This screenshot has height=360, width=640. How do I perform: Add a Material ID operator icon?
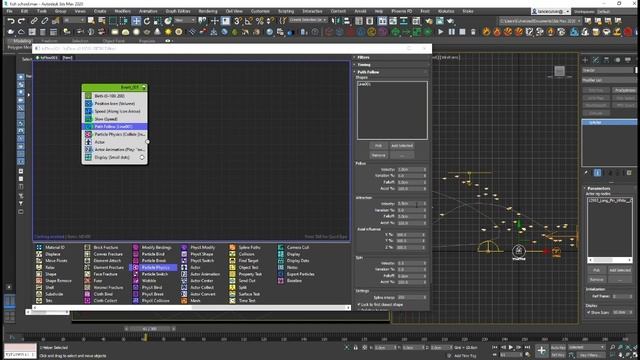tap(39, 247)
